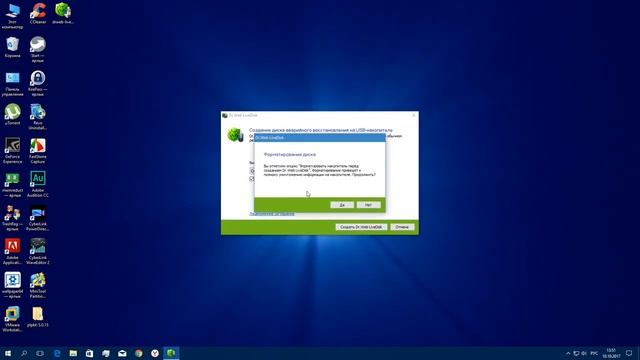
Task: Open KeePass shortcut on desktop
Action: pyautogui.click(x=38, y=83)
